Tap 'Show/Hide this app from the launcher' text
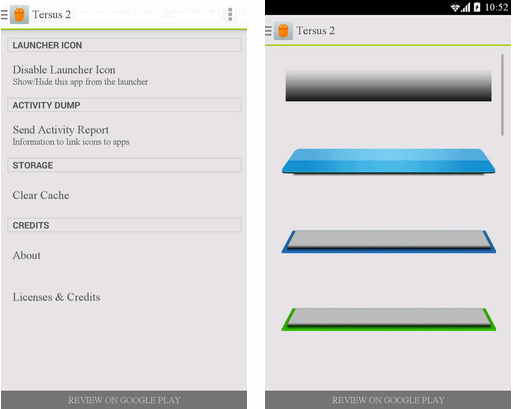 [x=80, y=82]
